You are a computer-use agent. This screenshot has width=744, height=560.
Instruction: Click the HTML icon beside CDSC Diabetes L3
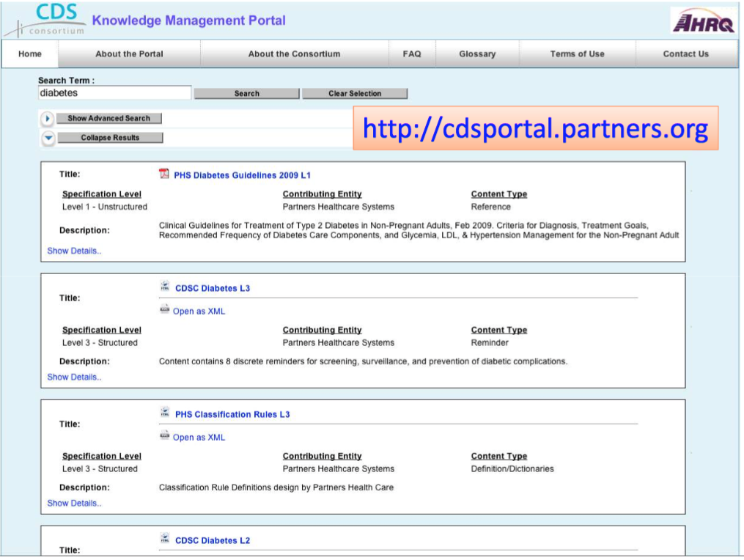pyautogui.click(x=165, y=286)
